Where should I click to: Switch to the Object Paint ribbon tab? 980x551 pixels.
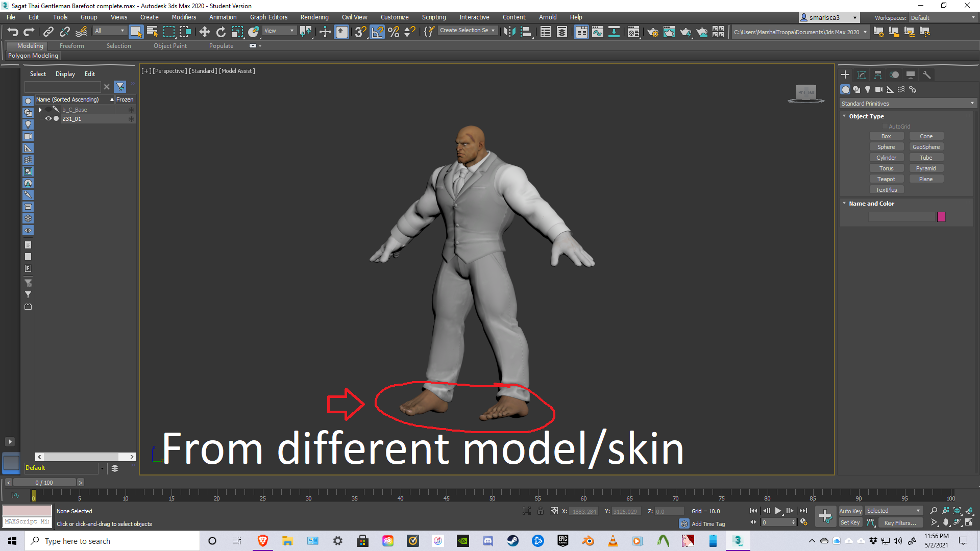pyautogui.click(x=170, y=46)
